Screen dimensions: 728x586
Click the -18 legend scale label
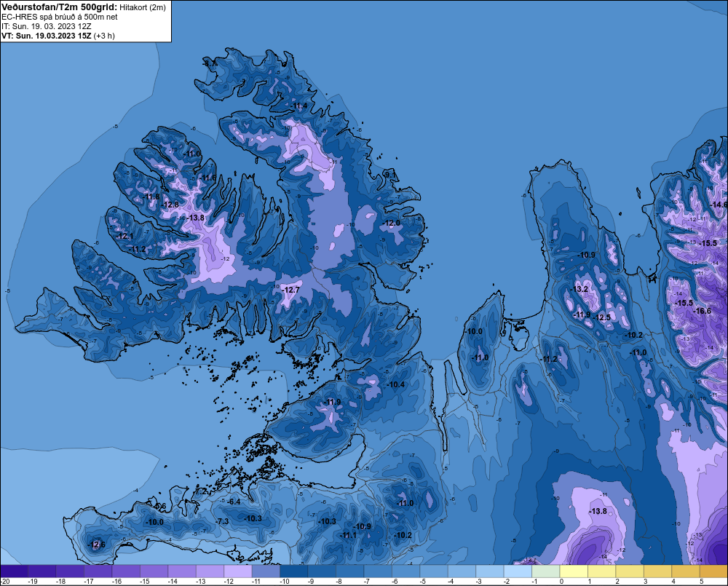click(60, 582)
